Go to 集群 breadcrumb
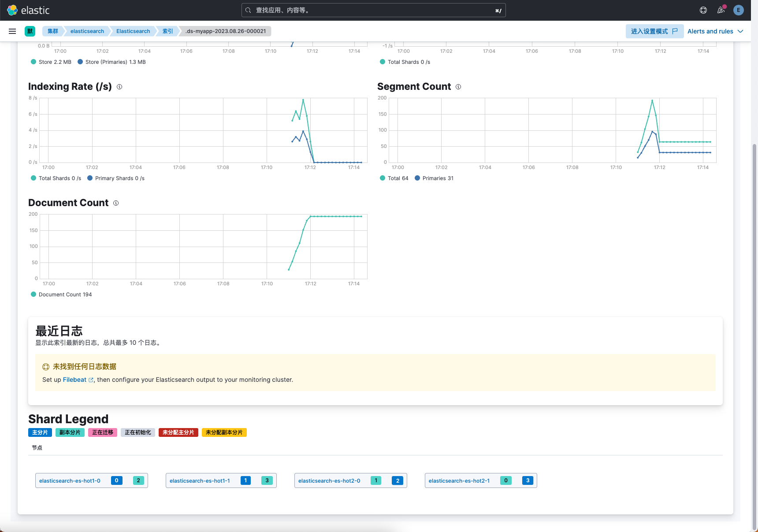This screenshot has height=532, width=758. point(53,31)
